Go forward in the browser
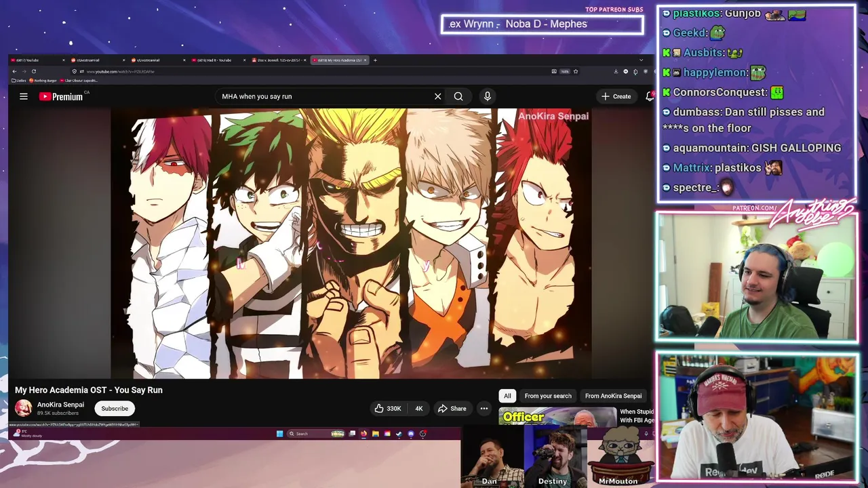Image resolution: width=868 pixels, height=488 pixels. pos(24,71)
